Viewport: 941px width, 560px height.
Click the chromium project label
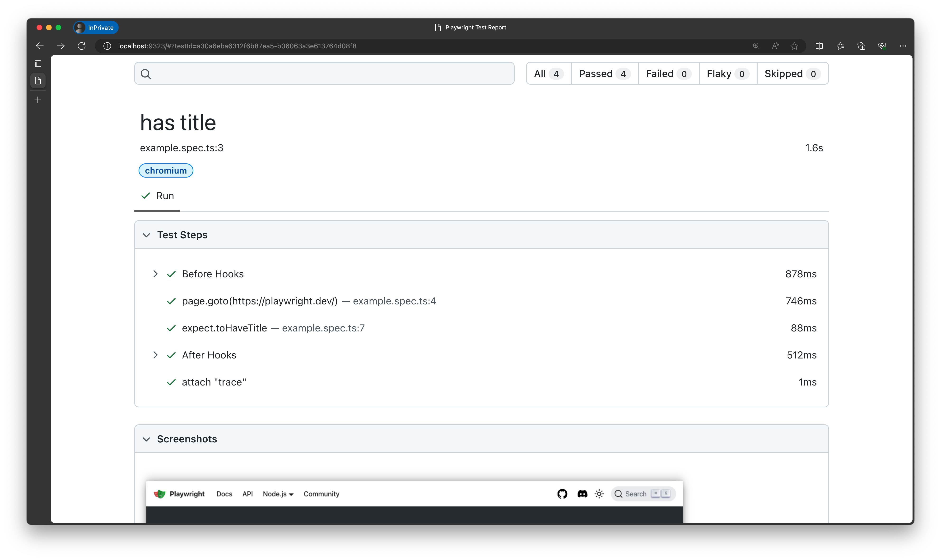point(166,170)
